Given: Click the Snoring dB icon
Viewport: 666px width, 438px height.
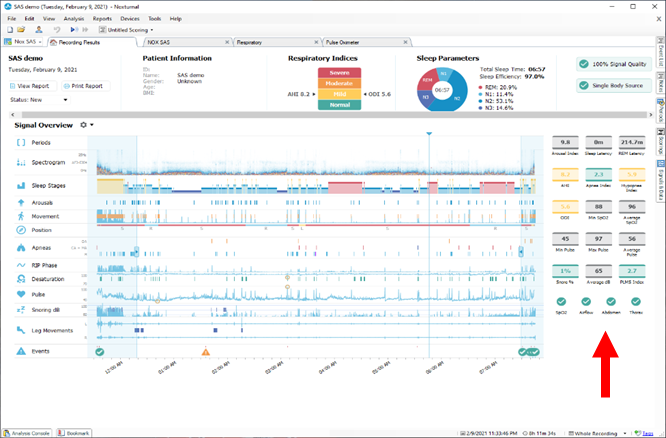Looking at the screenshot, I should pyautogui.click(x=22, y=311).
